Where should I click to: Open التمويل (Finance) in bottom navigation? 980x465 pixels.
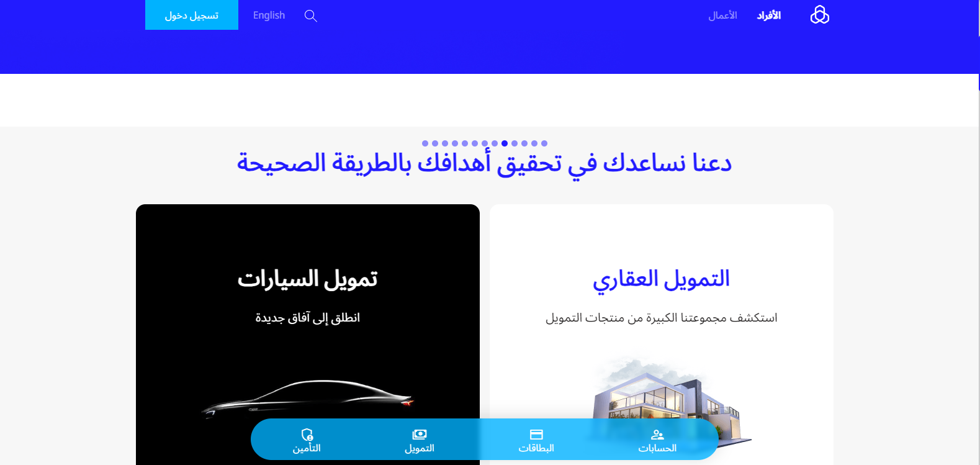coord(420,441)
